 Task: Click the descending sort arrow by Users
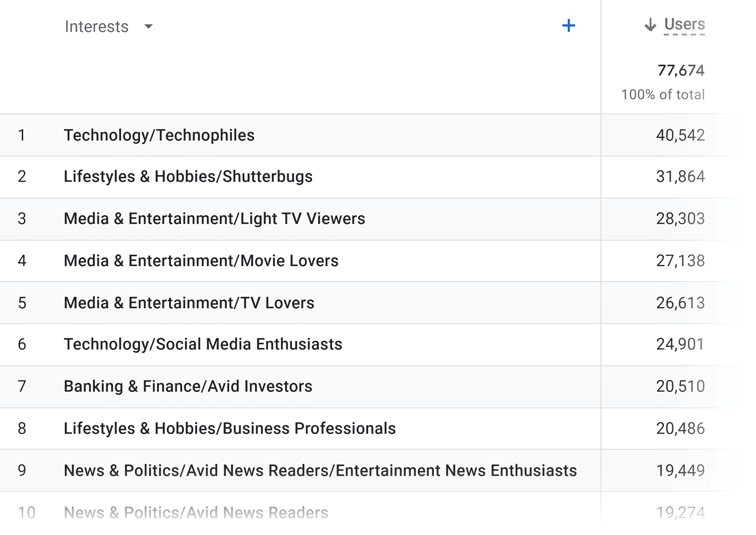pos(650,25)
